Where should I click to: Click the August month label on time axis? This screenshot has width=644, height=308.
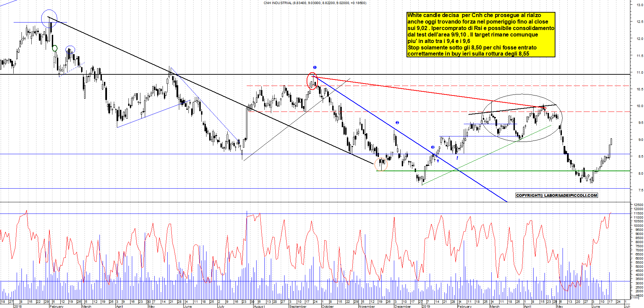tap(259, 306)
